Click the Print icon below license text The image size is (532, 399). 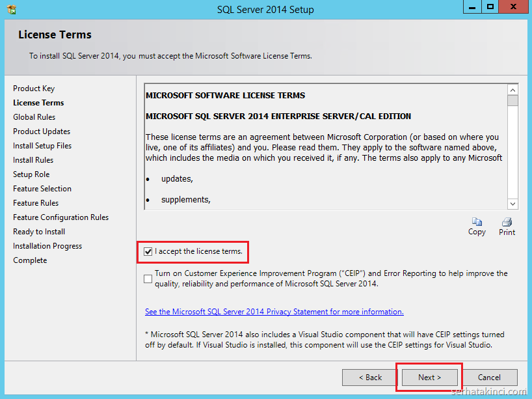pos(507,223)
